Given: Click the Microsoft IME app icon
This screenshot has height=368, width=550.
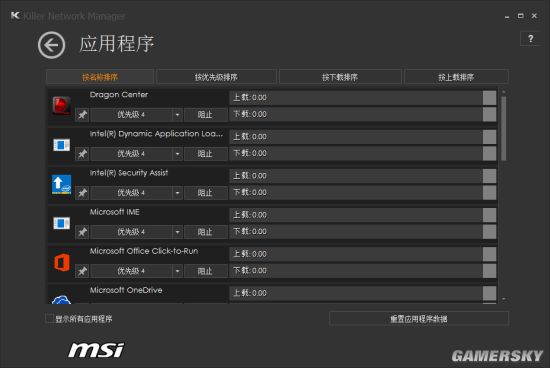Looking at the screenshot, I should pos(61,223).
